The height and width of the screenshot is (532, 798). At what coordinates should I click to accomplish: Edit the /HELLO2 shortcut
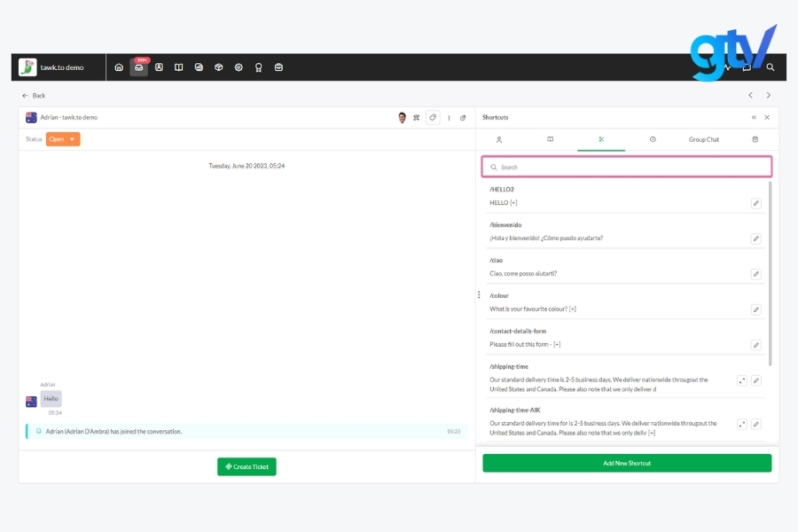755,203
